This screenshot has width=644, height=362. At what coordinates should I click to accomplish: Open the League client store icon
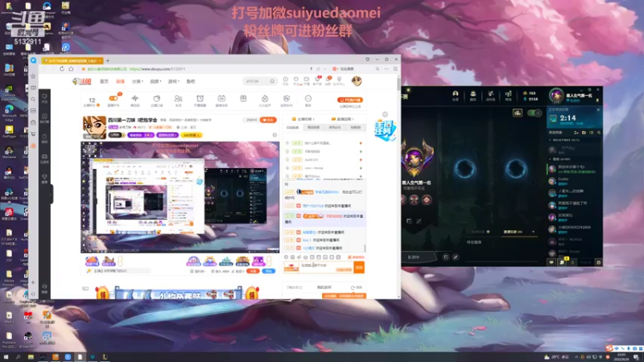click(508, 94)
